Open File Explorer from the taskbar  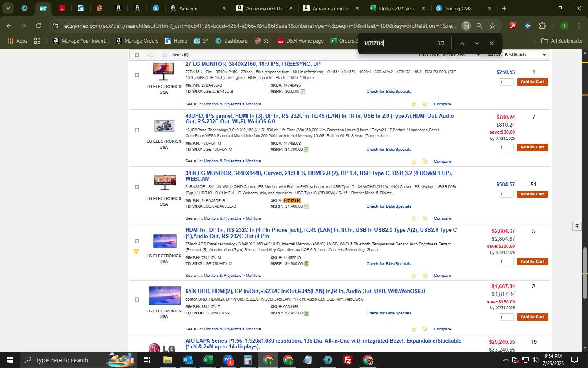click(168, 360)
